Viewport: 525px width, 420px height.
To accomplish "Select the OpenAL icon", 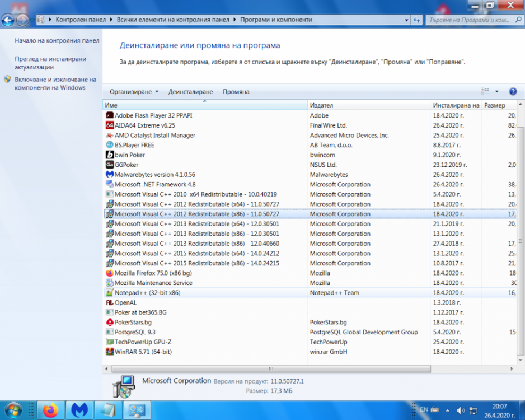I will (110, 302).
